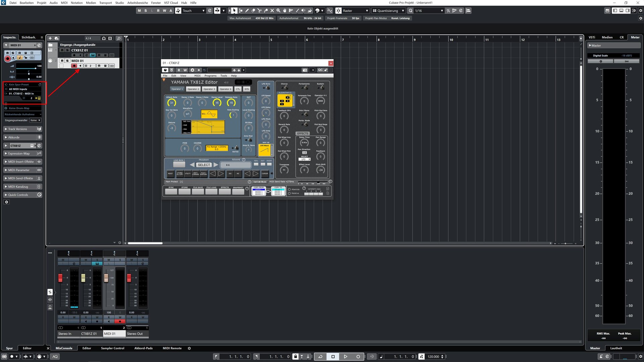This screenshot has height=362, width=644.
Task: Select the Mute X tool
Action: 272,11
